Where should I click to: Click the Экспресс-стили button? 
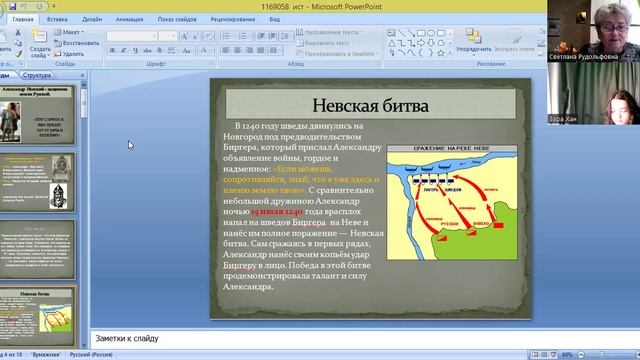[x=514, y=41]
